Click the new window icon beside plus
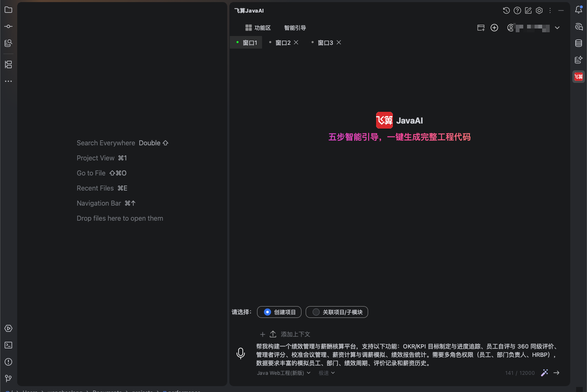The height and width of the screenshot is (392, 587). (481, 28)
